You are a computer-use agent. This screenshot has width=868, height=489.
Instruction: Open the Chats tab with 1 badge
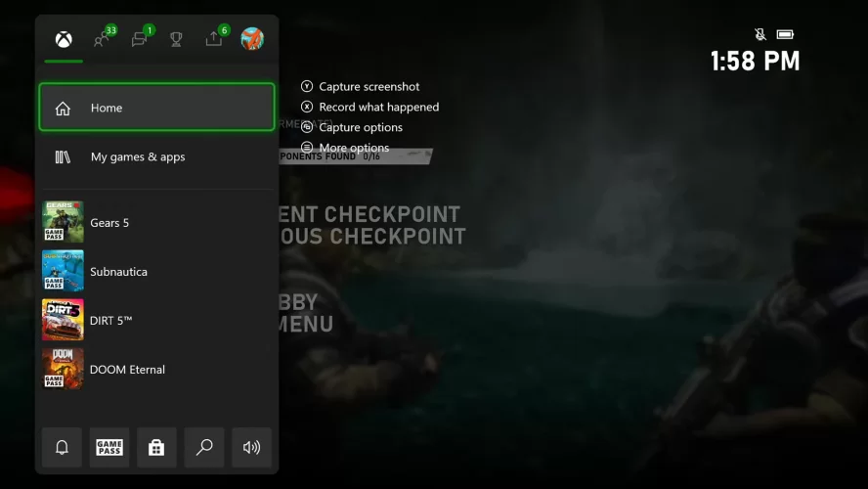[141, 38]
